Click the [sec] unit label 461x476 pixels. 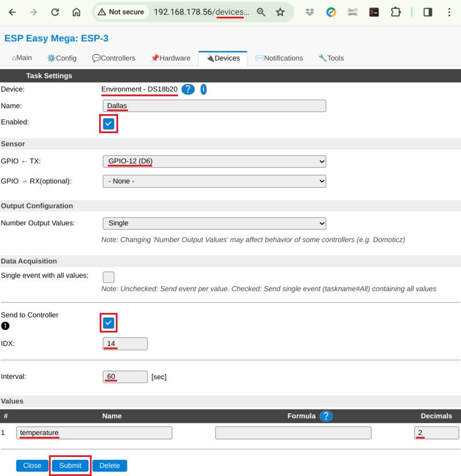[158, 377]
